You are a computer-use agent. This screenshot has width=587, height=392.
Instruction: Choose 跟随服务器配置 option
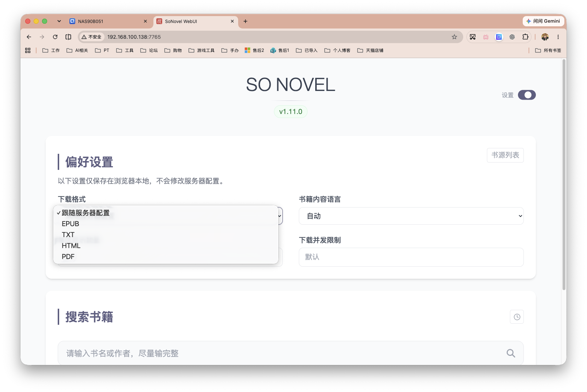click(x=166, y=213)
